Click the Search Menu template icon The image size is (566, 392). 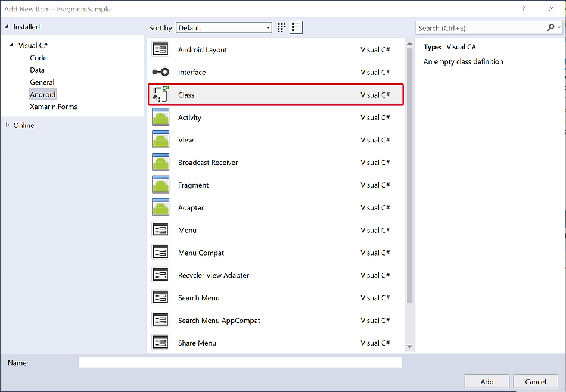click(x=160, y=297)
